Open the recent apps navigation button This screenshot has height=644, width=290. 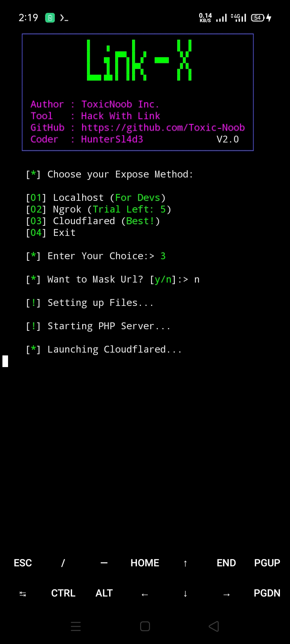pos(76,626)
